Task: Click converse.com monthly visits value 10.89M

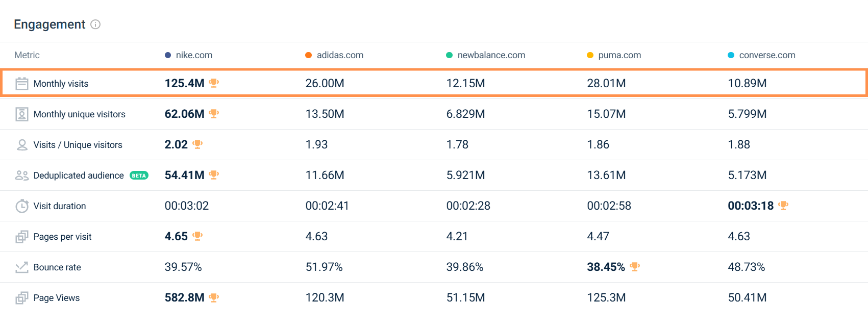Action: click(x=747, y=83)
